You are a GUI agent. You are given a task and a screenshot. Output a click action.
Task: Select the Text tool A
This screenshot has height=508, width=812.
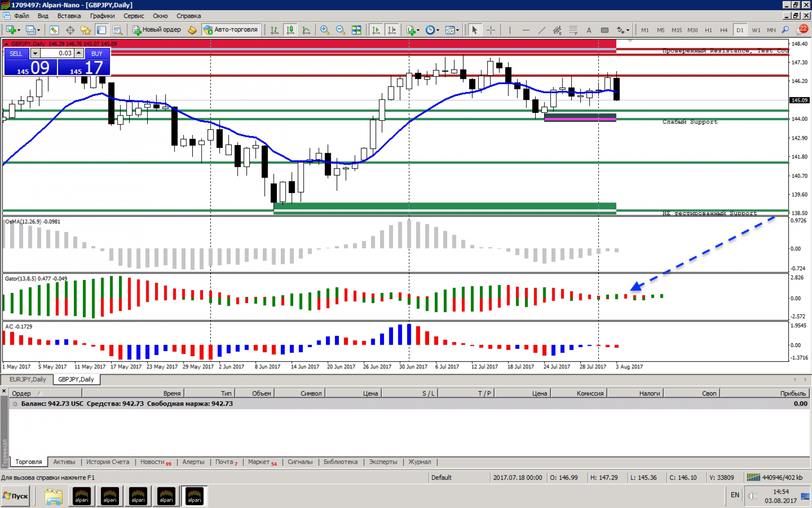point(589,30)
